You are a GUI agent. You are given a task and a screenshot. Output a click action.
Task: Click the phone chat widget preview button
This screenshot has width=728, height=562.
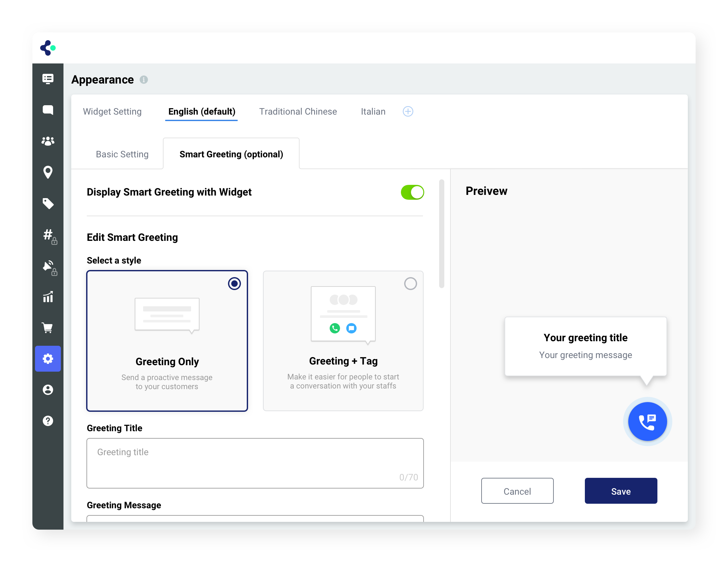pyautogui.click(x=647, y=421)
